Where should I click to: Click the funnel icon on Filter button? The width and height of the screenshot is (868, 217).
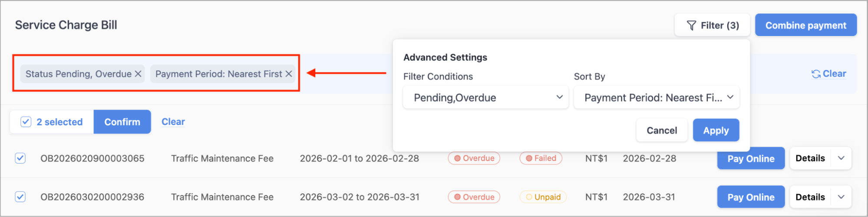(691, 26)
